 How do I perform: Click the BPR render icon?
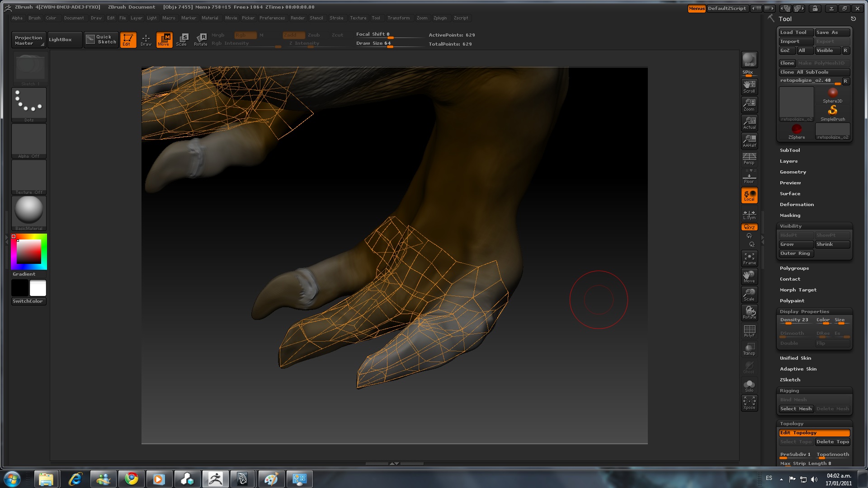[x=749, y=60]
